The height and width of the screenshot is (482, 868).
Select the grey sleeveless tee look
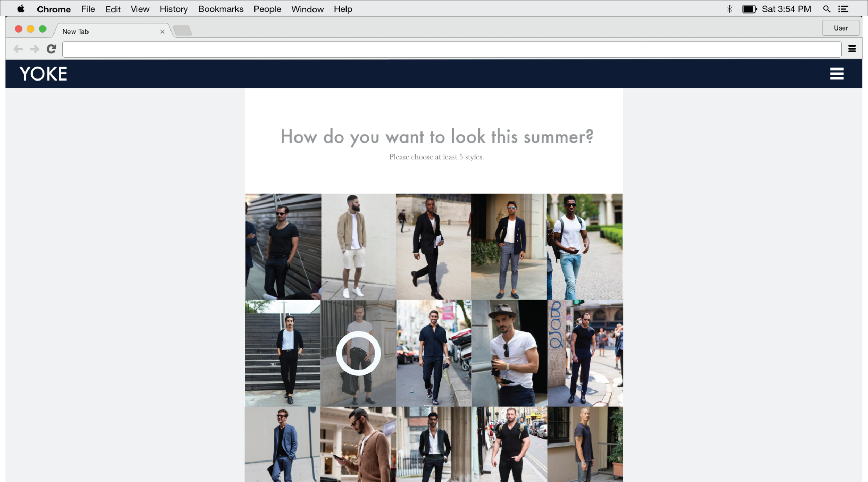585,444
